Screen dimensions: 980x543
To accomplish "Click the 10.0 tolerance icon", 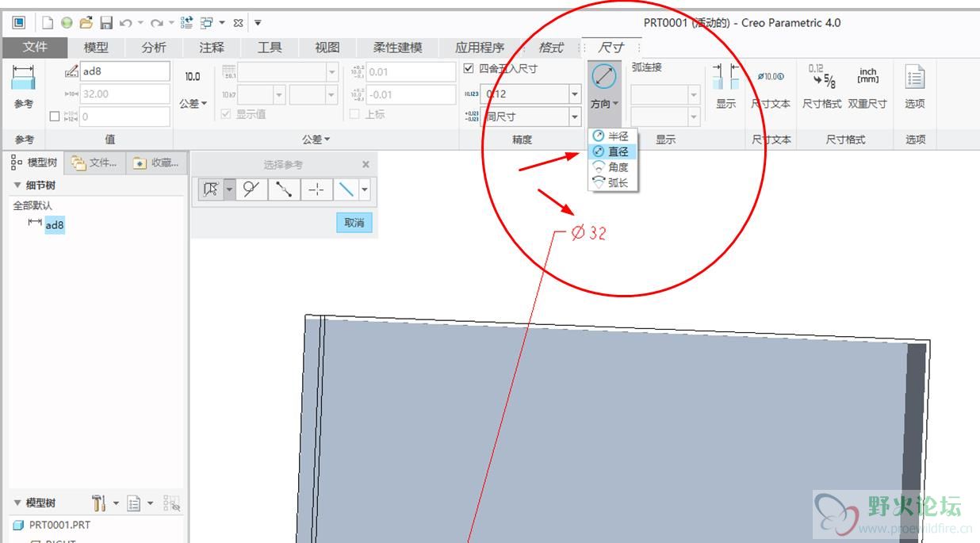I will click(193, 77).
